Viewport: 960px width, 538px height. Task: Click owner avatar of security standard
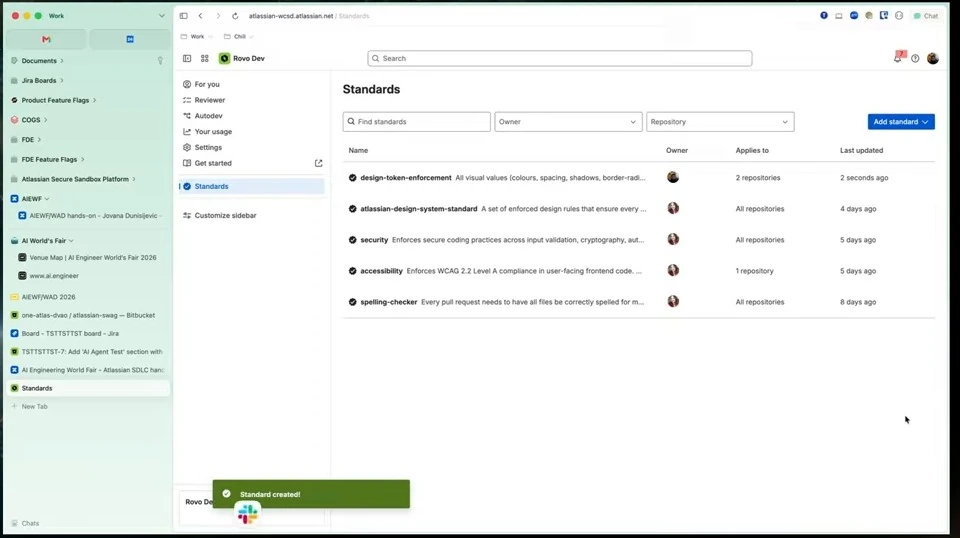673,239
